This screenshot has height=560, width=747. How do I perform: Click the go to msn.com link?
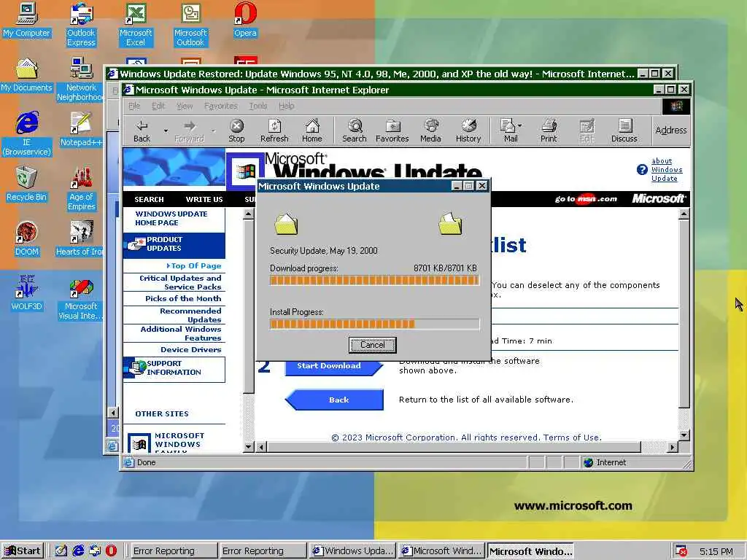(x=586, y=199)
